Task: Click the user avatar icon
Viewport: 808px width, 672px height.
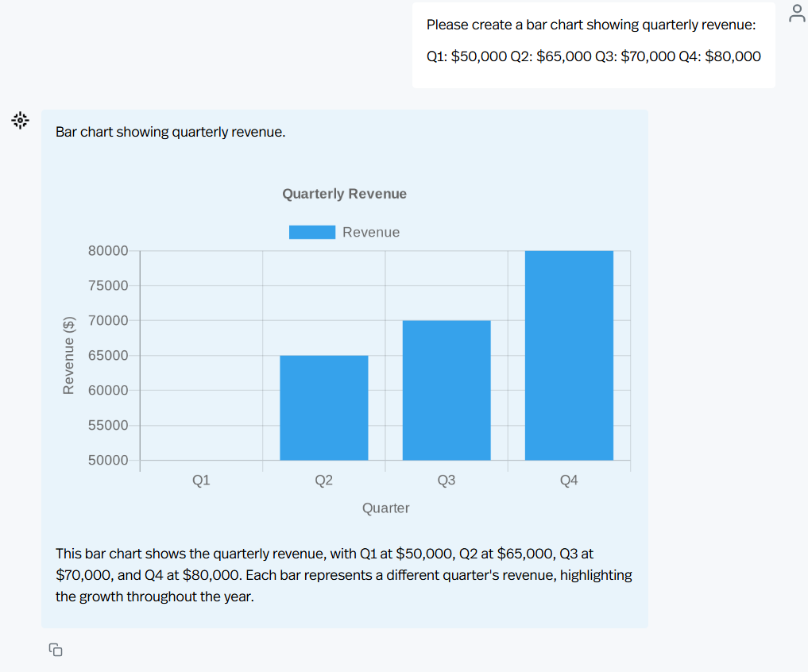Action: [797, 13]
